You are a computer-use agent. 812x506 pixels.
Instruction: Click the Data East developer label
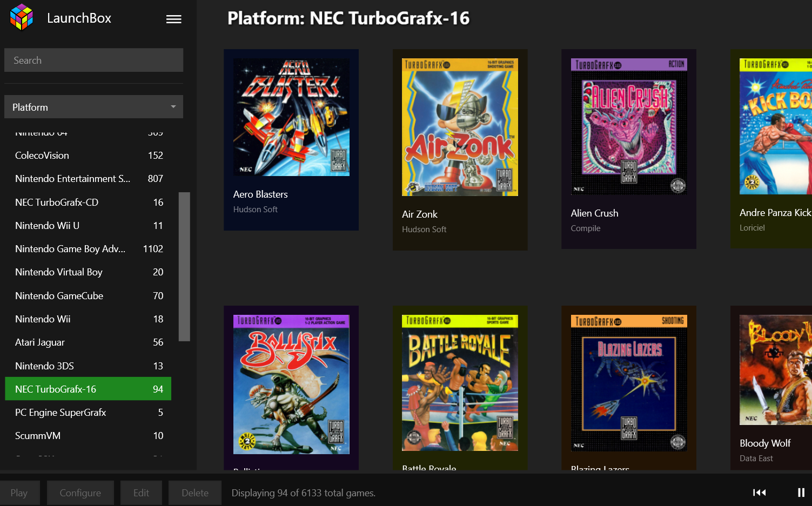pos(756,458)
